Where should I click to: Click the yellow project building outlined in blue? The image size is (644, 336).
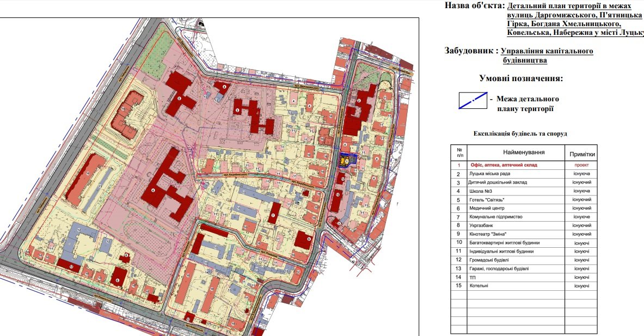tap(346, 160)
